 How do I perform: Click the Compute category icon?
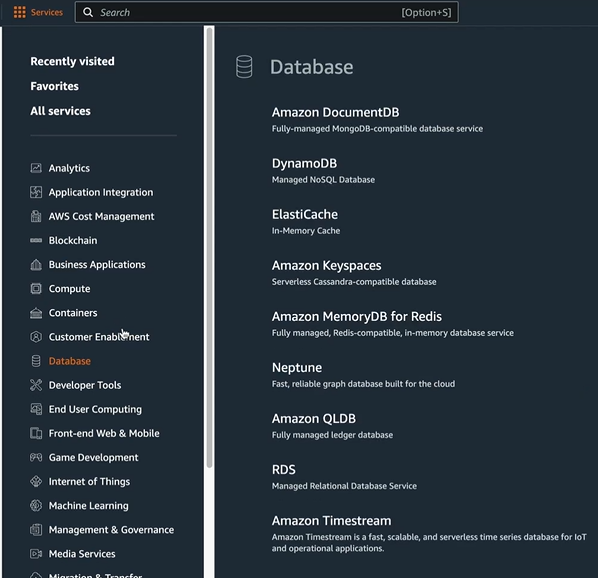pos(36,289)
